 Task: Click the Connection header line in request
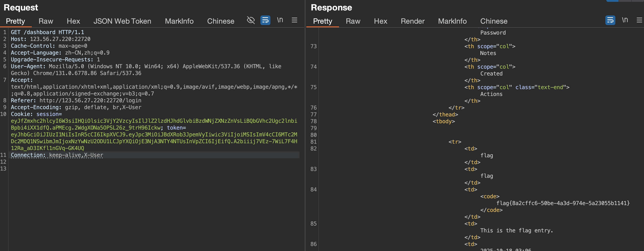(57, 155)
